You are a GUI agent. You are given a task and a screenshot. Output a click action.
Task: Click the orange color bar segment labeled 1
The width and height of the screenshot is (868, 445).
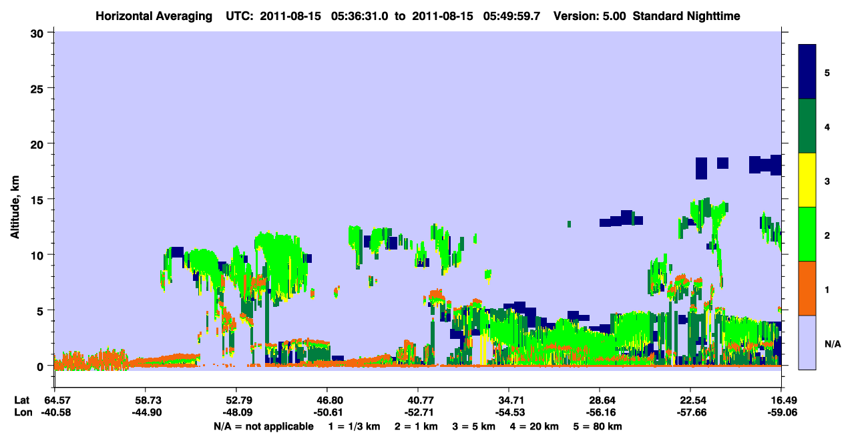pyautogui.click(x=807, y=288)
